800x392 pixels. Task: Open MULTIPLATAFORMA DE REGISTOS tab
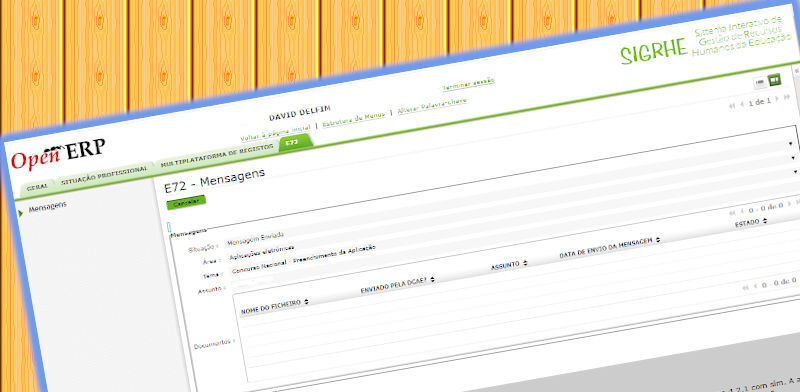(x=216, y=157)
